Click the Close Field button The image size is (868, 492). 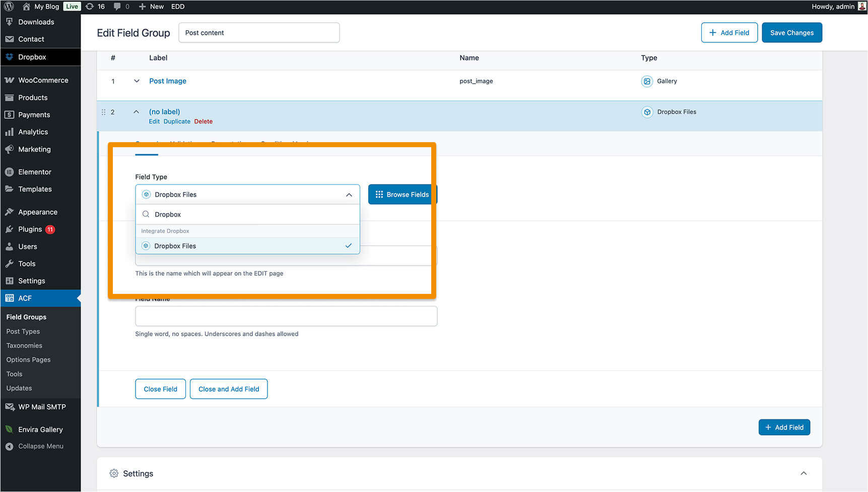tap(160, 389)
